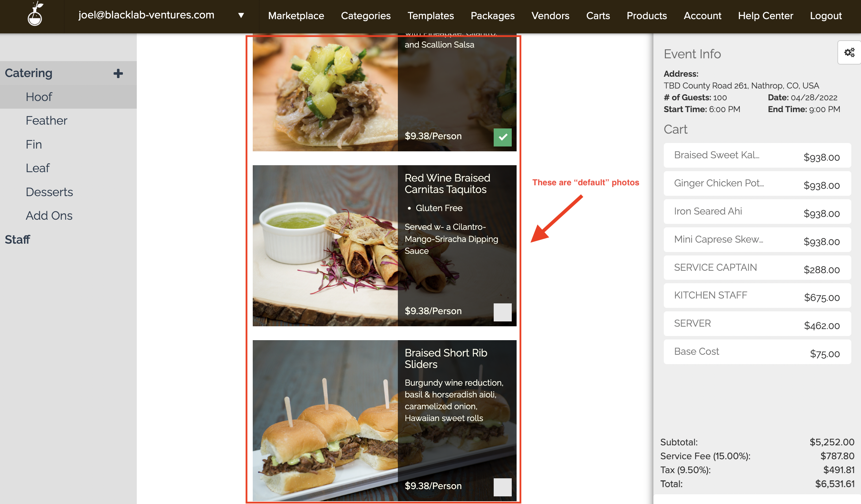Click the Logout link
Viewport: 861px width, 504px height.
[x=826, y=16]
